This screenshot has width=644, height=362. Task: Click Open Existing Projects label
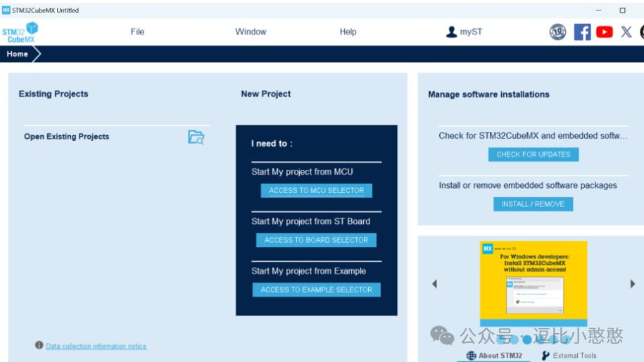click(x=67, y=137)
